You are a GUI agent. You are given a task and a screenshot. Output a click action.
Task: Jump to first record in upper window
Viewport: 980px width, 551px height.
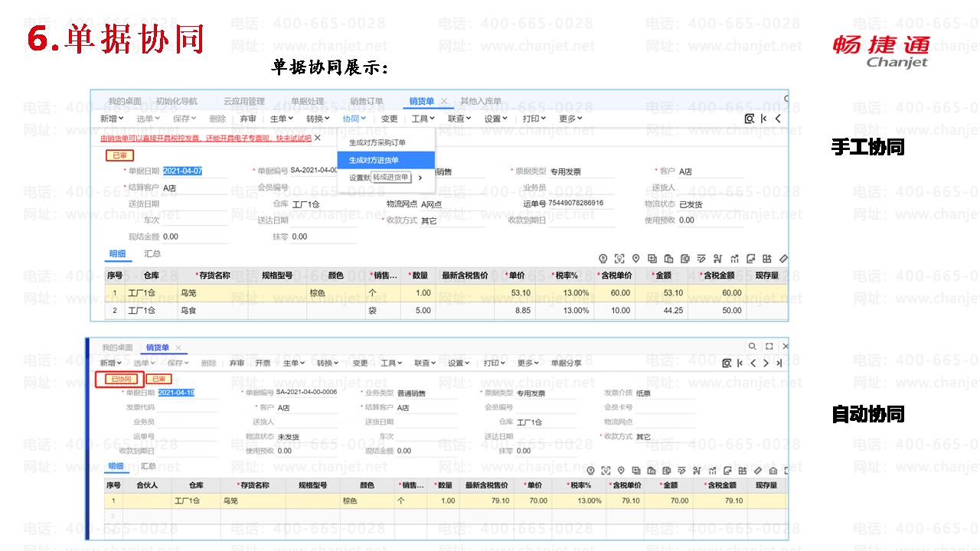tap(764, 119)
